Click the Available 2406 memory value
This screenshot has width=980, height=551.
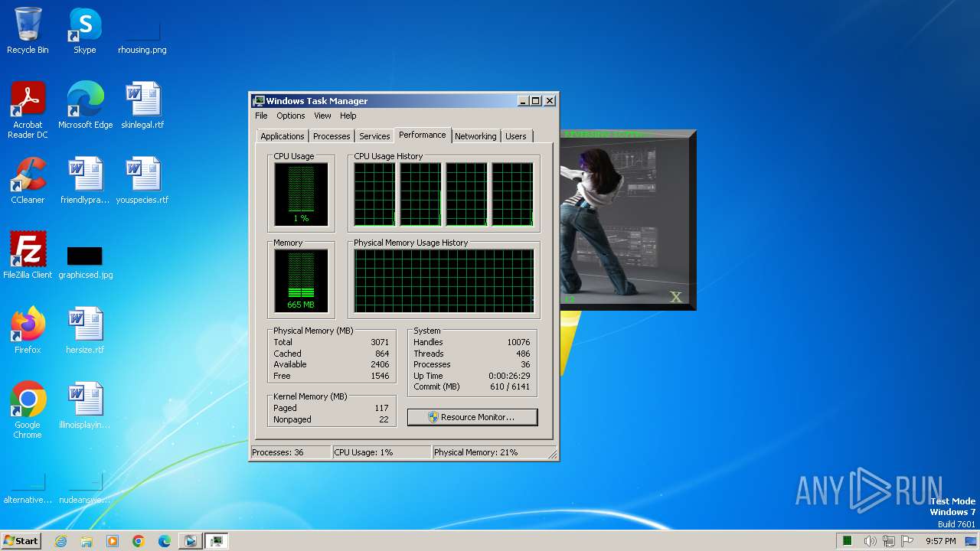[380, 364]
